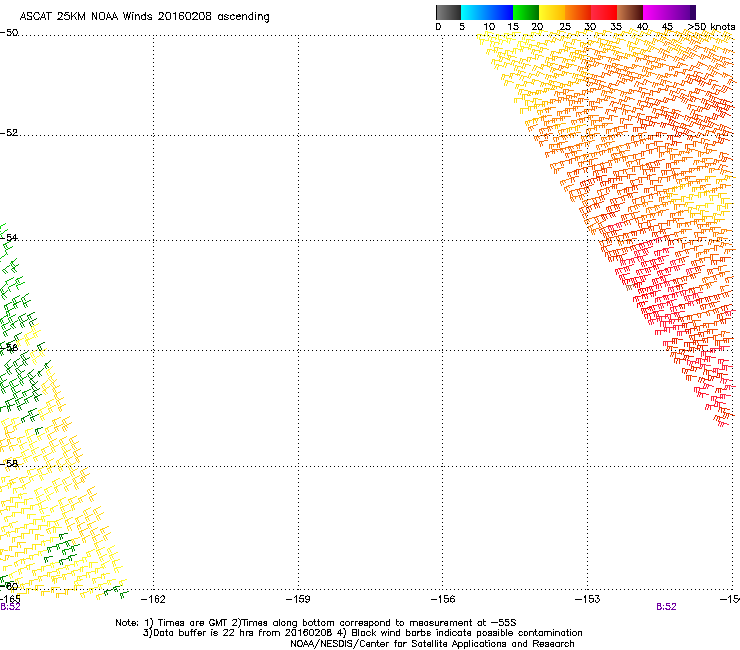This screenshot has width=740, height=650.
Task: Click the red 30-35 knots color band
Action: [x=604, y=12]
